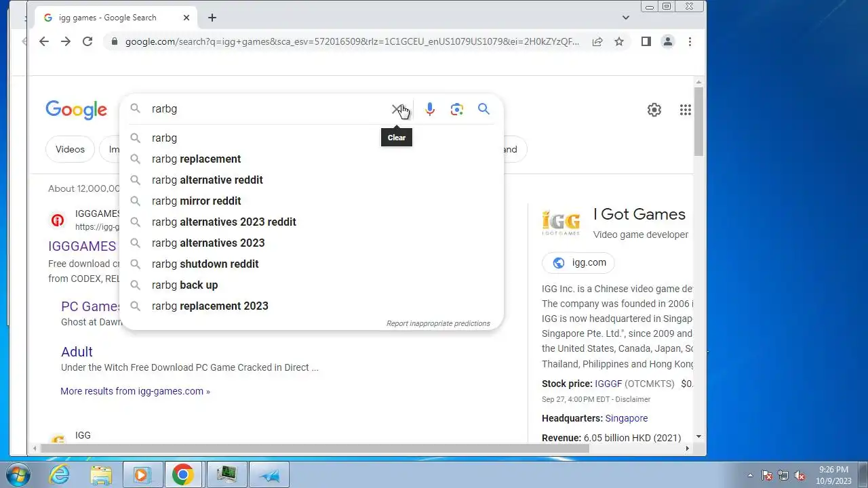Select 'rarbg replacement 2023' suggestion
The width and height of the screenshot is (868, 488).
click(x=311, y=306)
